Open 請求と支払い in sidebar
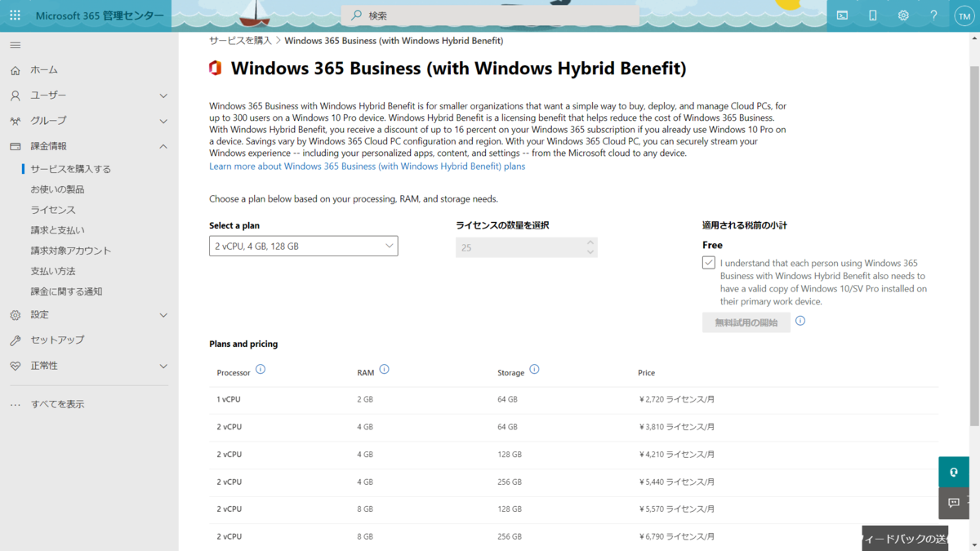Viewport: 980px width, 551px height. click(57, 230)
